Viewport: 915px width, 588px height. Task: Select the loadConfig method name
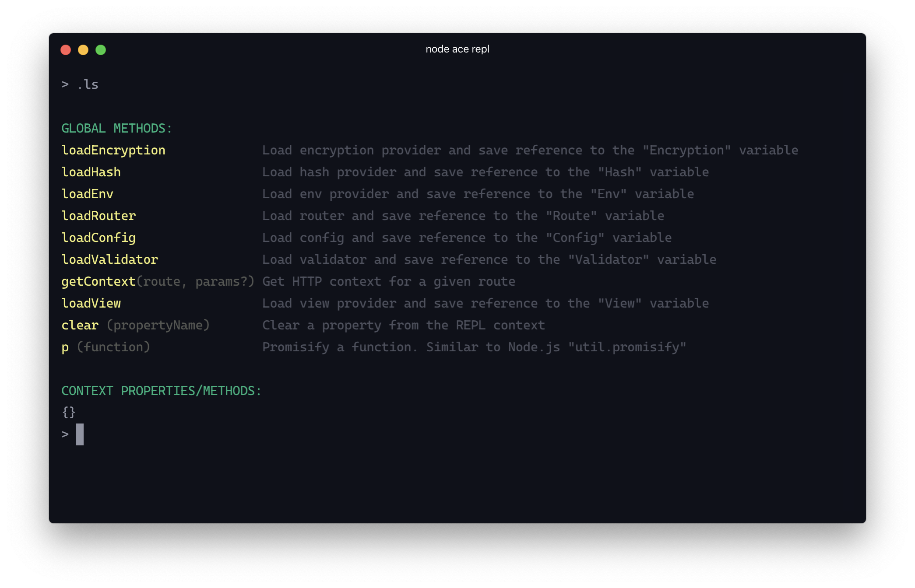tap(99, 238)
